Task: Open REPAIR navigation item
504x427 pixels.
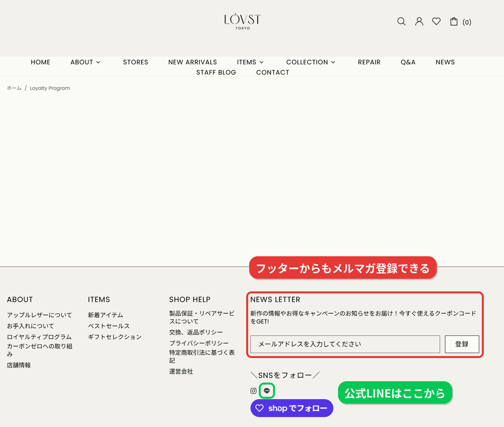Action: (369, 62)
